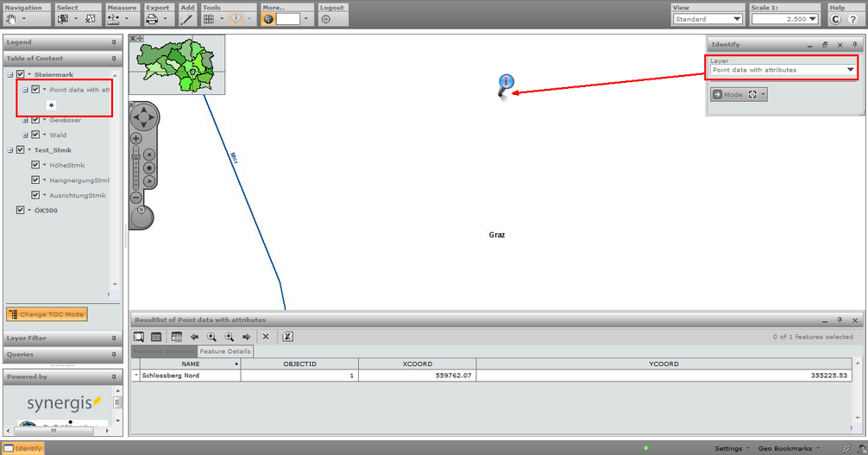Click the orange Identify info icon under More
This screenshot has width=868, height=455.
click(x=268, y=19)
